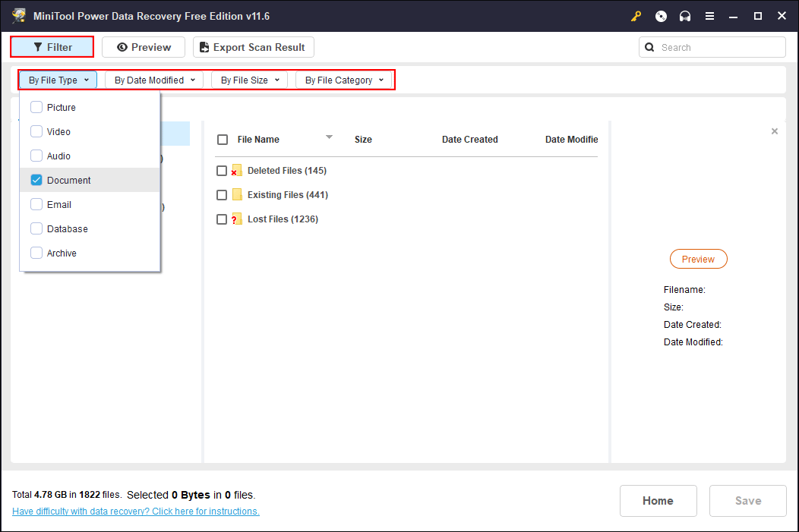Open the hamburger menu in title bar
799x532 pixels.
709,16
